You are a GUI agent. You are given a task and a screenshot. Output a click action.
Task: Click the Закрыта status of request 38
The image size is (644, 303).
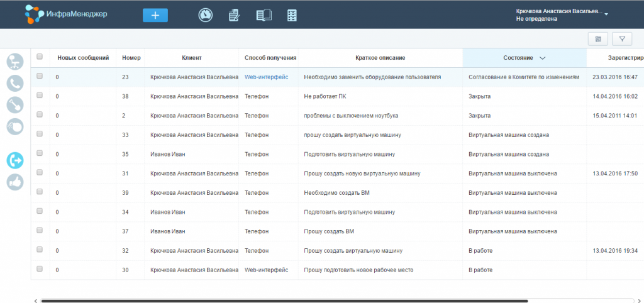point(479,96)
